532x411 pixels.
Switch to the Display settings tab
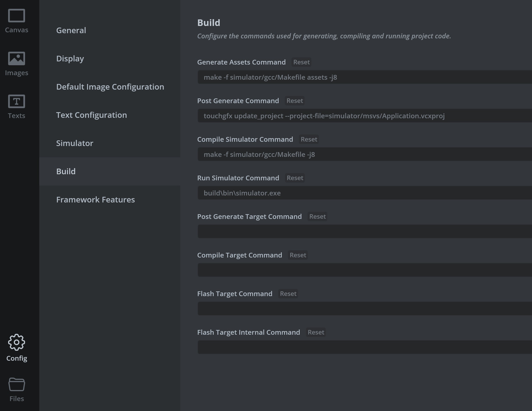point(70,59)
